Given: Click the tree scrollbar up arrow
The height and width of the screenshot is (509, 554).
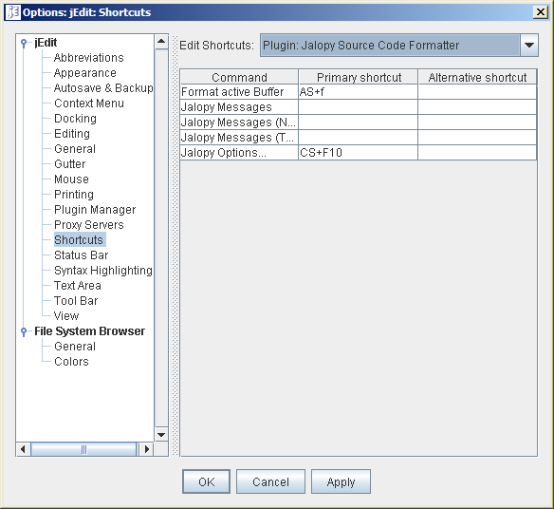Looking at the screenshot, I should [161, 42].
